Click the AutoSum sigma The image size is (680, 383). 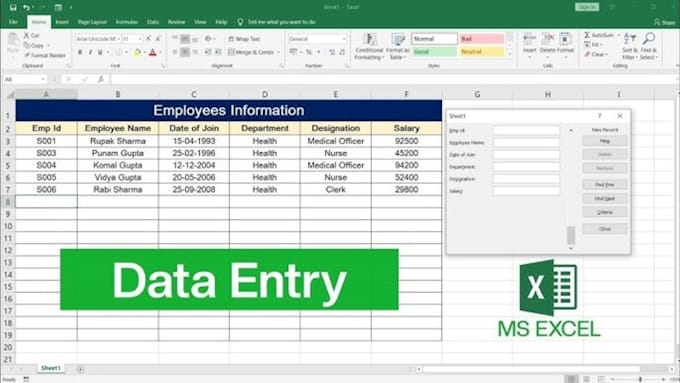587,35
